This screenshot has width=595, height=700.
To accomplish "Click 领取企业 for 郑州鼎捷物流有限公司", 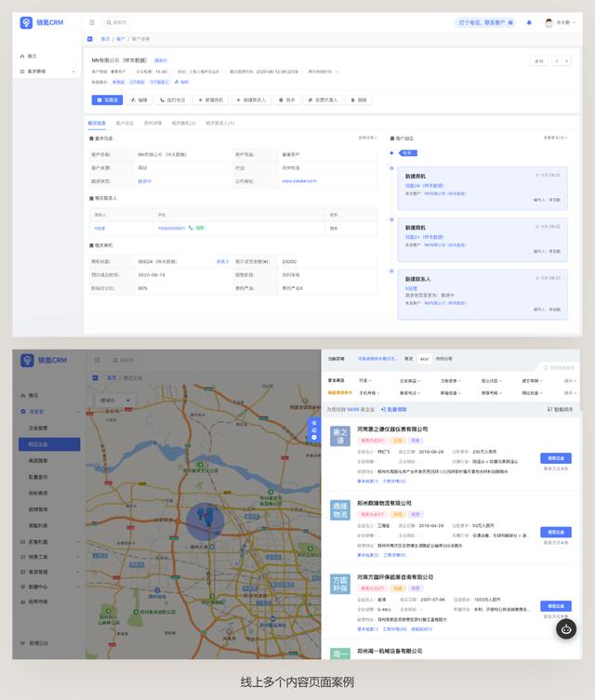I will pos(556,532).
